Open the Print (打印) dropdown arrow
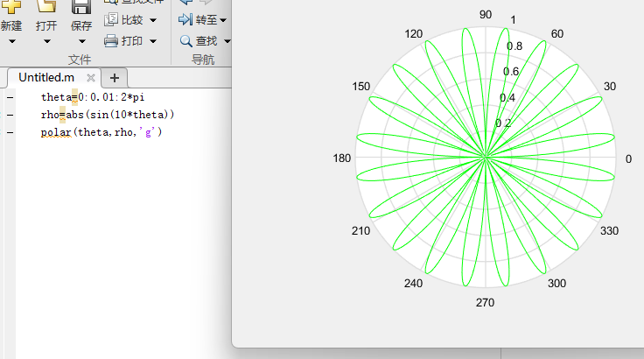This screenshot has width=644, height=359. 153,41
